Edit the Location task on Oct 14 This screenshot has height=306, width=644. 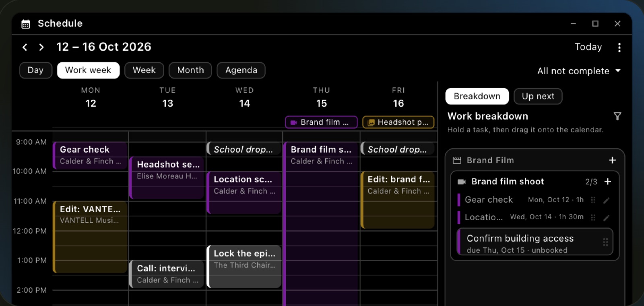tap(606, 217)
